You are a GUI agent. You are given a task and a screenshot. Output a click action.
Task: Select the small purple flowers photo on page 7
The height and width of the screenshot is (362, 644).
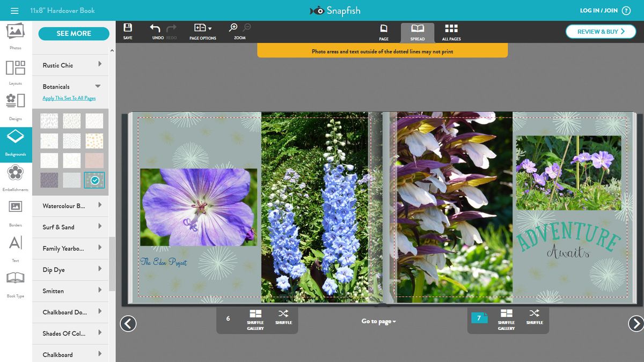pos(568,173)
